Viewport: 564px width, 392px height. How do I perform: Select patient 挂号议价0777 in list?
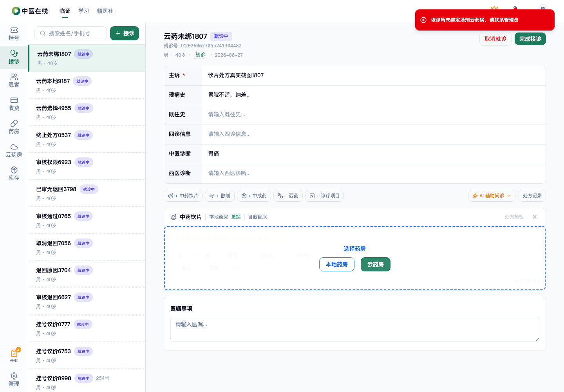(x=87, y=328)
